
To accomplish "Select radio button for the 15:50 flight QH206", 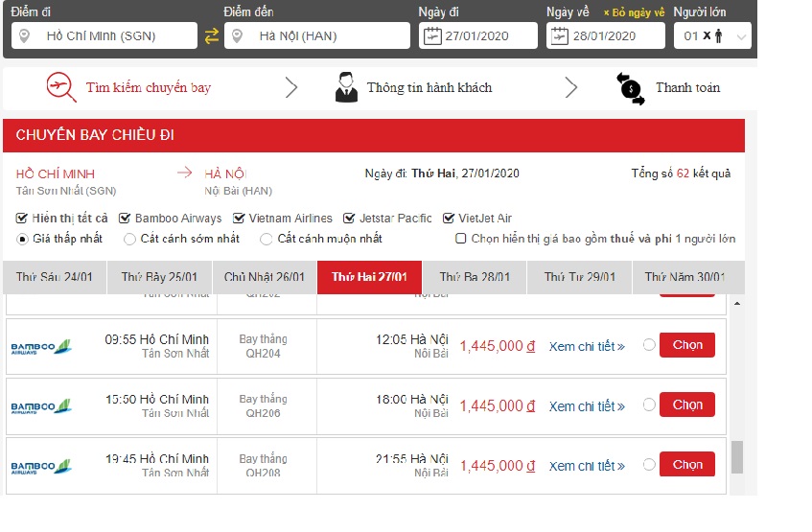I will (x=649, y=405).
